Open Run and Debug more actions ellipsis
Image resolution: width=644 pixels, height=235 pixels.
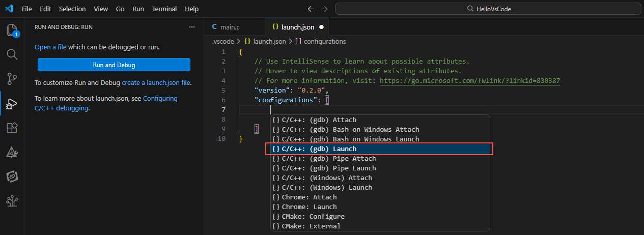point(192,27)
